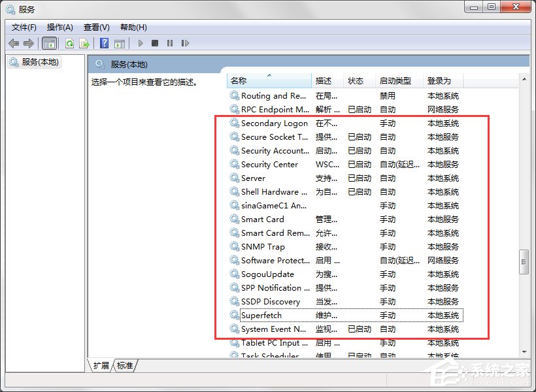The image size is (536, 392).
Task: Click the back navigation arrow
Action: (x=13, y=43)
